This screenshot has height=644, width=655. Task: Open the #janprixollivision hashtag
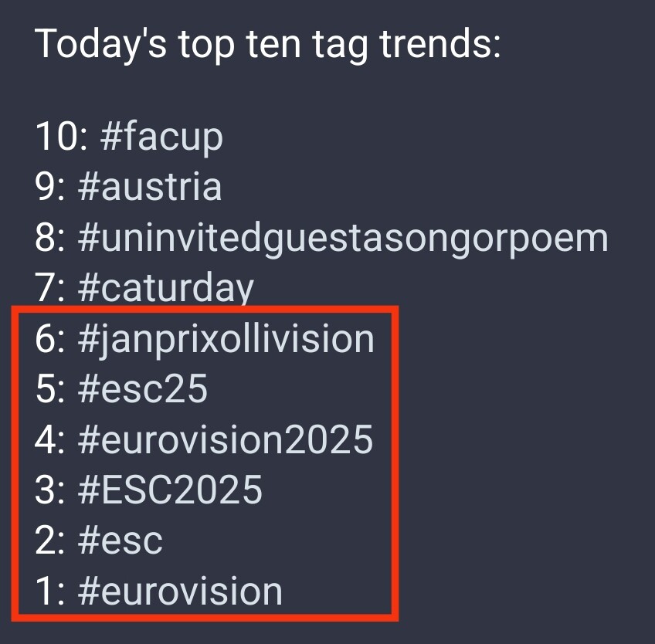226,340
